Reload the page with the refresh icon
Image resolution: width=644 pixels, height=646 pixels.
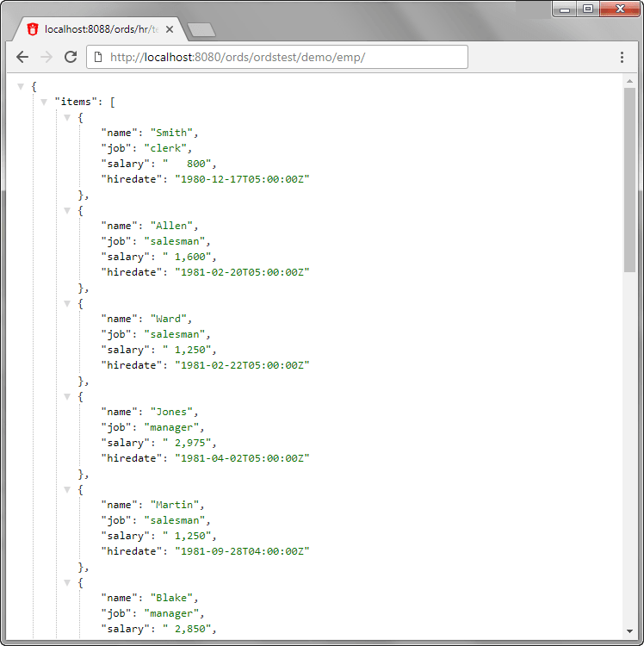71,57
